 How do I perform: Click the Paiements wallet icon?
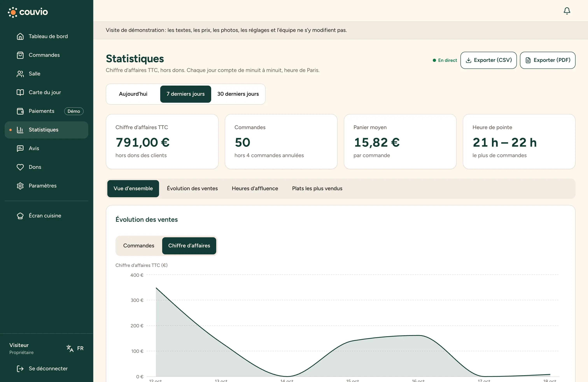tap(20, 111)
